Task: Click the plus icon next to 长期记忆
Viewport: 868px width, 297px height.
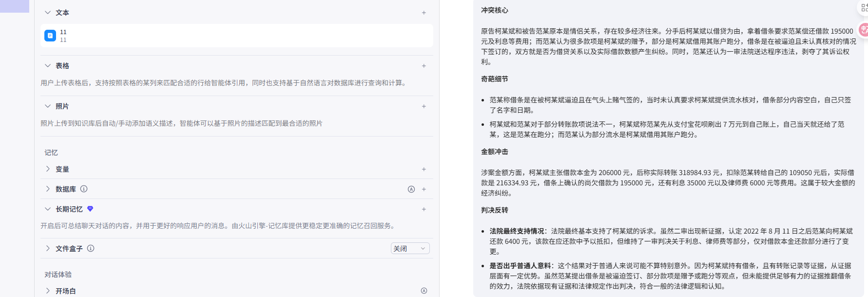Action: (424, 209)
